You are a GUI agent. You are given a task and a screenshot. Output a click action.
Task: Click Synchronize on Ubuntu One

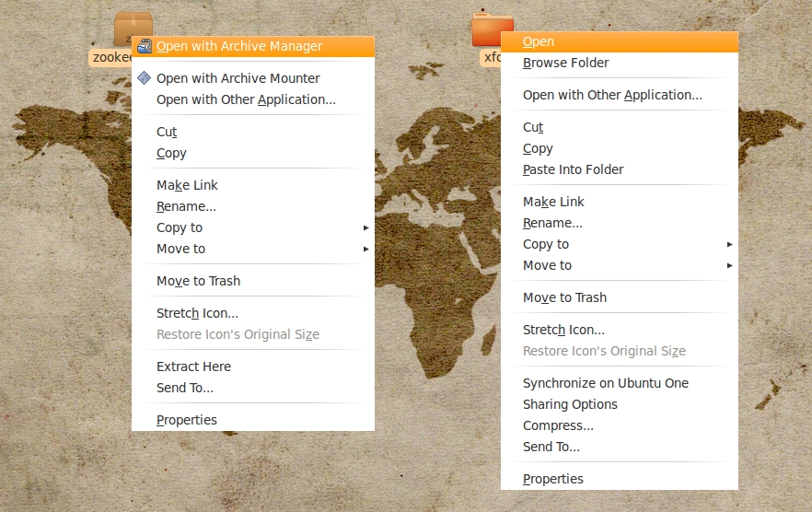(x=605, y=383)
